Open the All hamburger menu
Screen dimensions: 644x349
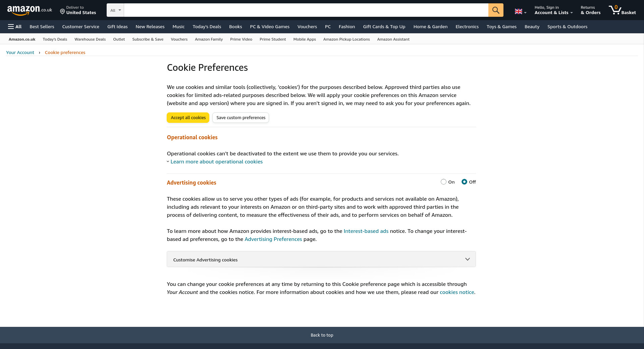click(x=15, y=27)
